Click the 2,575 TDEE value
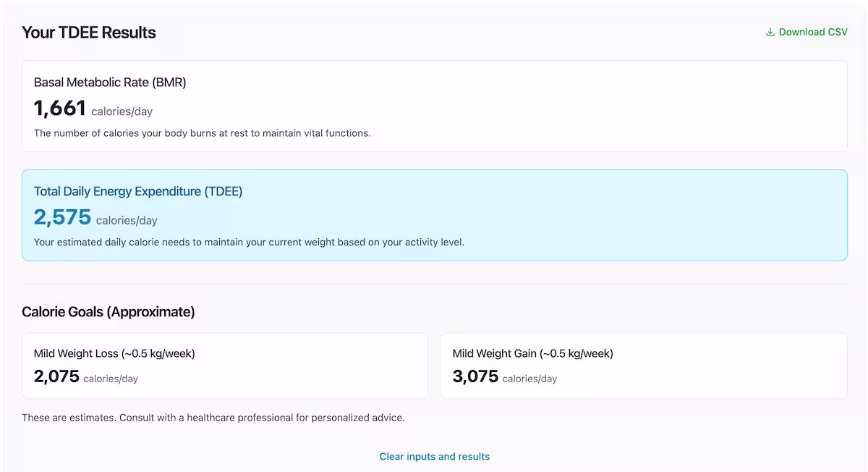The width and height of the screenshot is (868, 472). tap(62, 217)
